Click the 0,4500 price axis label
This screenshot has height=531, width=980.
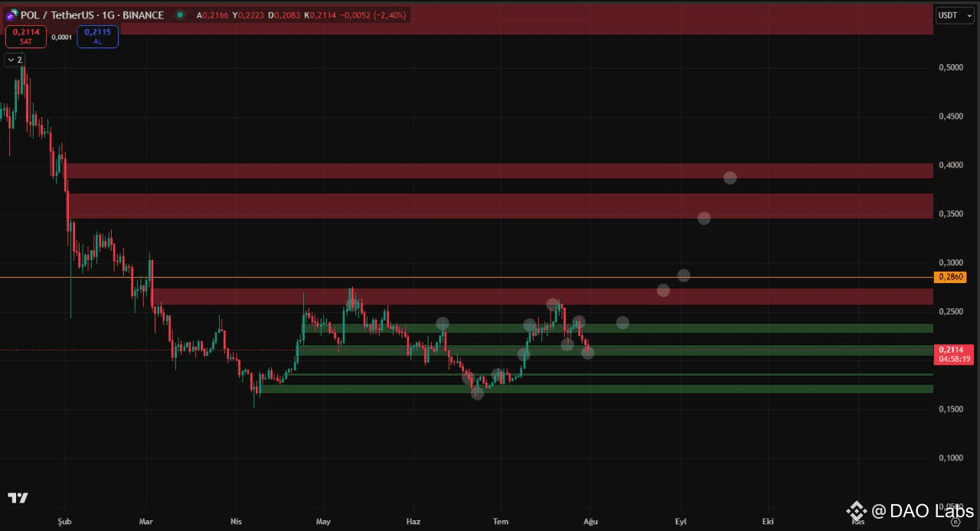point(951,116)
